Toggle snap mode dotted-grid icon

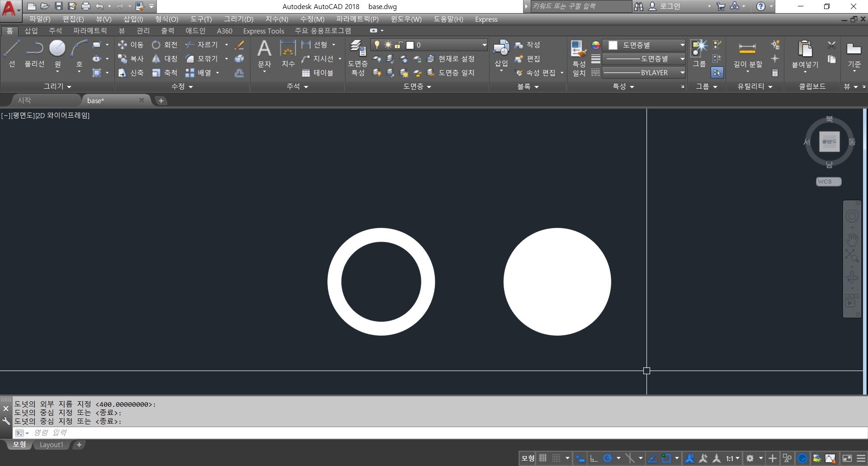click(557, 458)
